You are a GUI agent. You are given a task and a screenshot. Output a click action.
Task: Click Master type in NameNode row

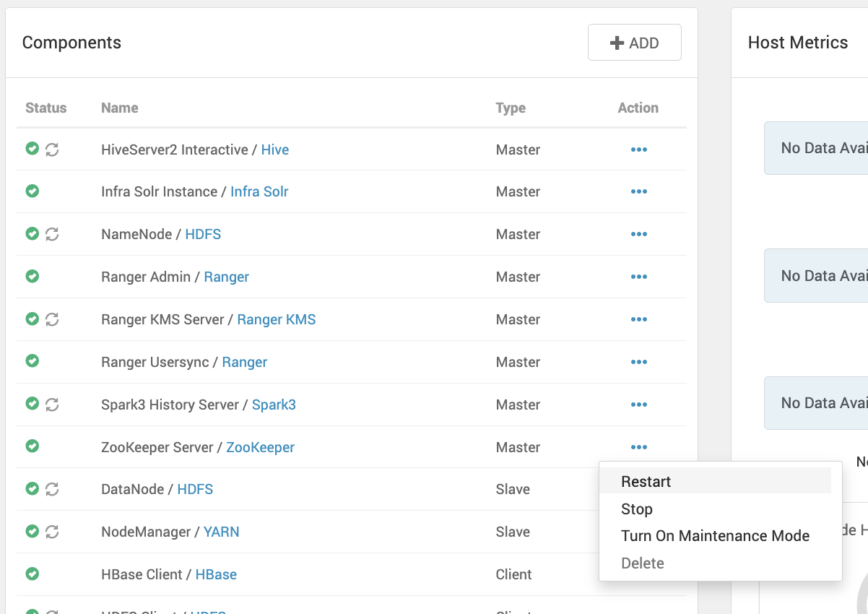tap(518, 234)
